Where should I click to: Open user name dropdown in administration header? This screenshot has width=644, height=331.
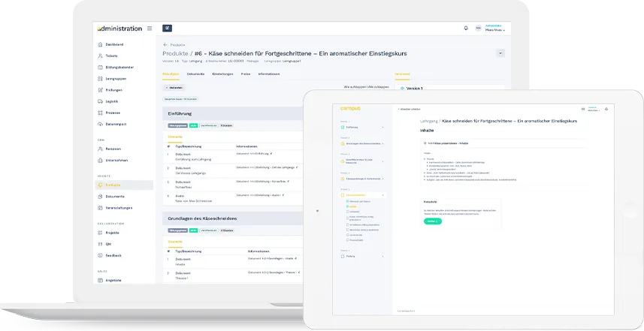pos(495,29)
